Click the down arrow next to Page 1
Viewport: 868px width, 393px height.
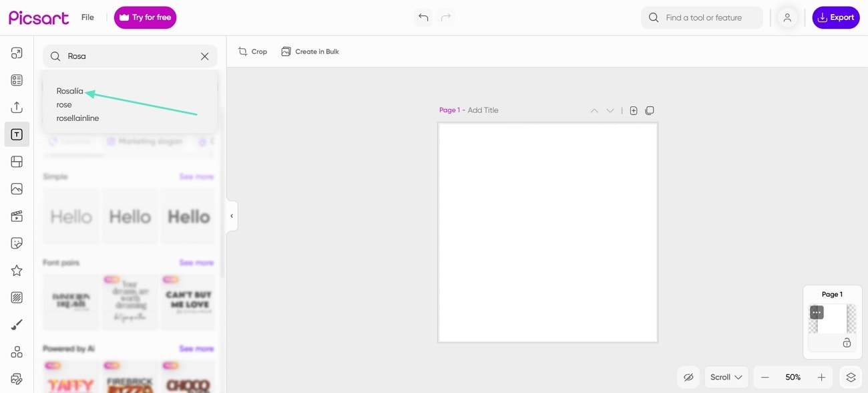610,110
